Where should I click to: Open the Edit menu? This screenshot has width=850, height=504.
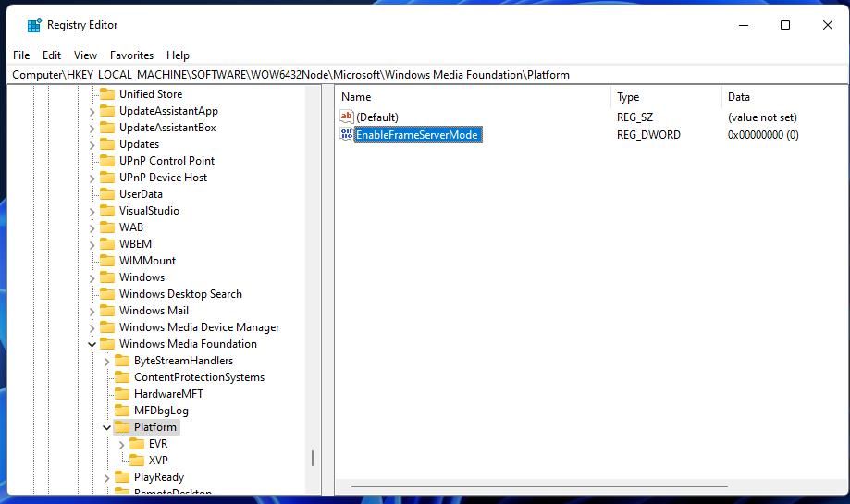tap(52, 55)
